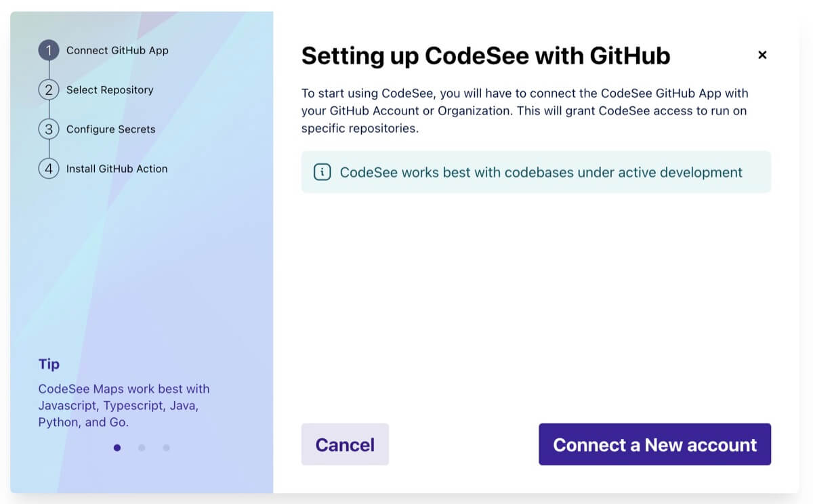Screen dimensions: 813x504
Task: Click the Setting up CodeSee with GitHub title
Action: click(485, 56)
